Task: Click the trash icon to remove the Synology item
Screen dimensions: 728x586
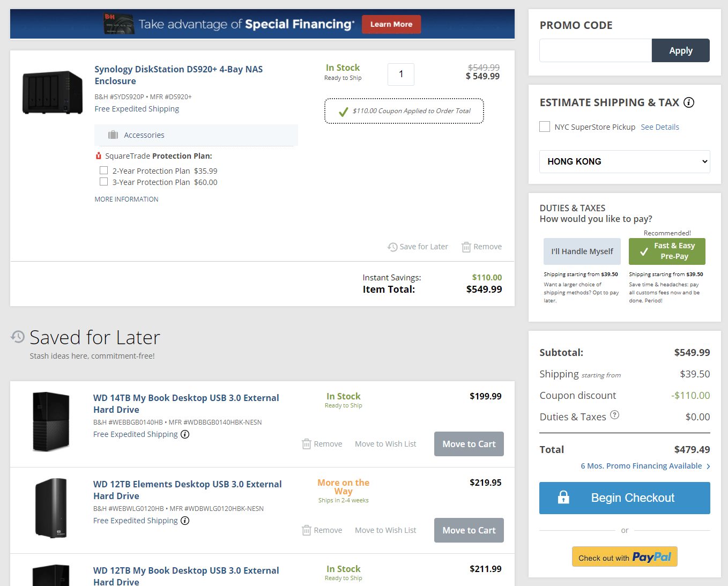Action: (x=466, y=247)
